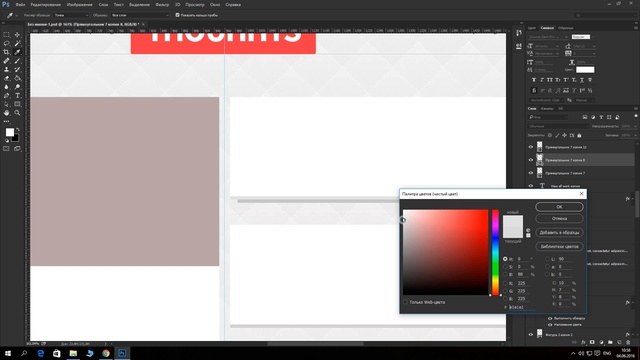Hide layer 'Прямоугольник 7 копия 7'
Viewport: 640px width, 360px height.
[531, 173]
